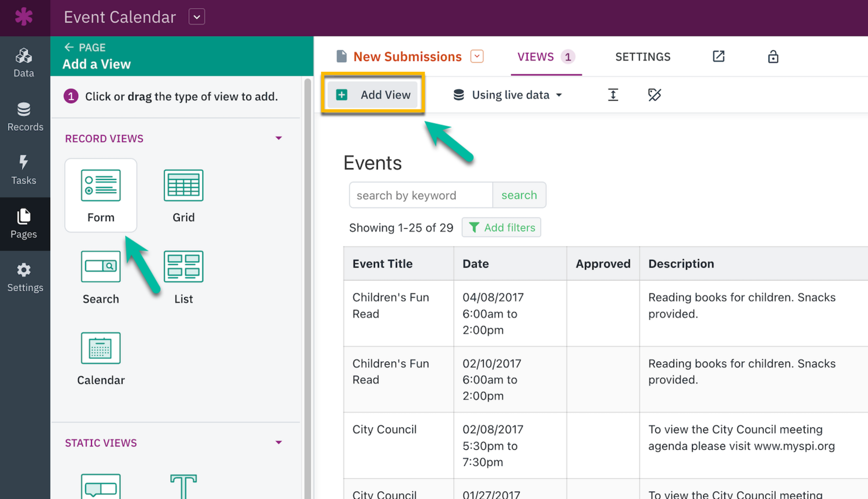The height and width of the screenshot is (499, 868).
Task: Select the Records icon in the sidebar
Action: [24, 116]
